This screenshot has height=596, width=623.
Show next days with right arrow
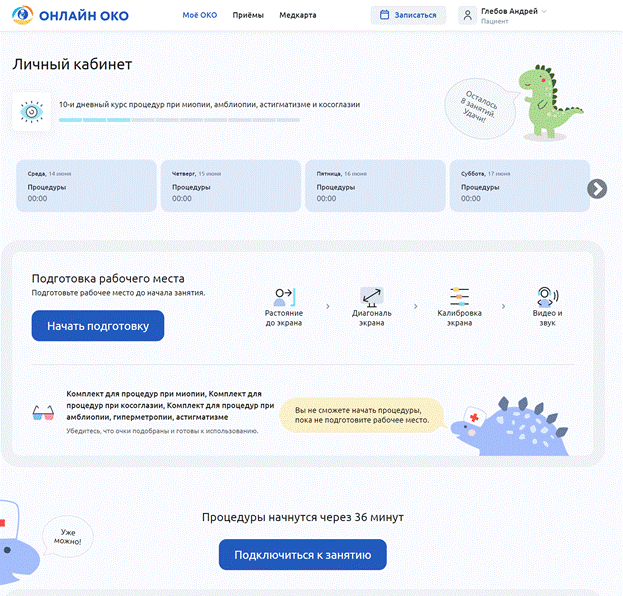coord(597,188)
